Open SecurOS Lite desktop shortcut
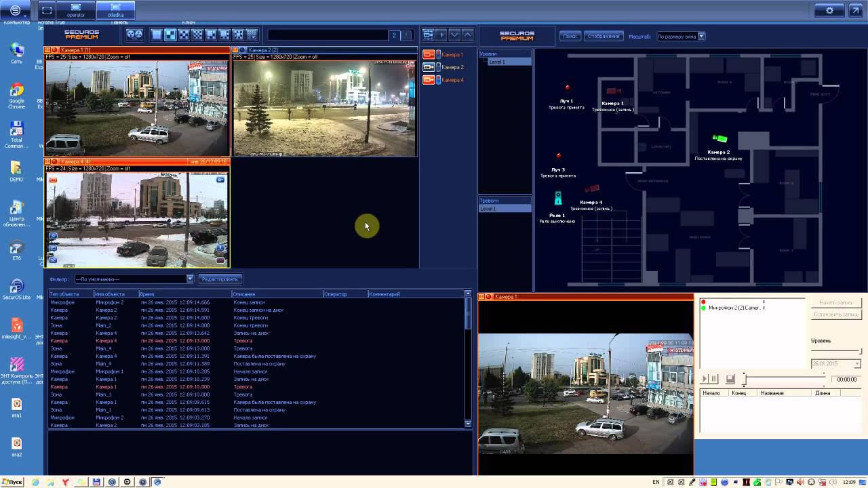 (x=16, y=289)
